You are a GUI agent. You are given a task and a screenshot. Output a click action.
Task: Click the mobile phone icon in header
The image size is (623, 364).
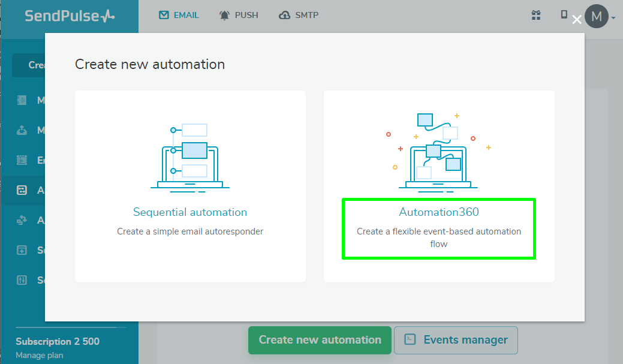pyautogui.click(x=564, y=15)
